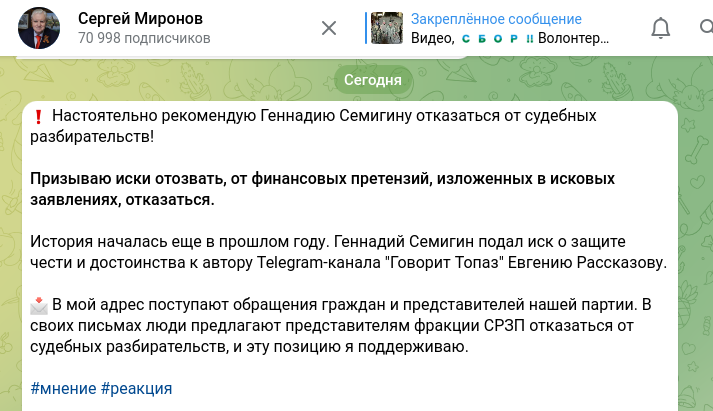713x411 pixels.
Task: Click the bold paragraph Призываю иски отозвать
Action: (322, 189)
